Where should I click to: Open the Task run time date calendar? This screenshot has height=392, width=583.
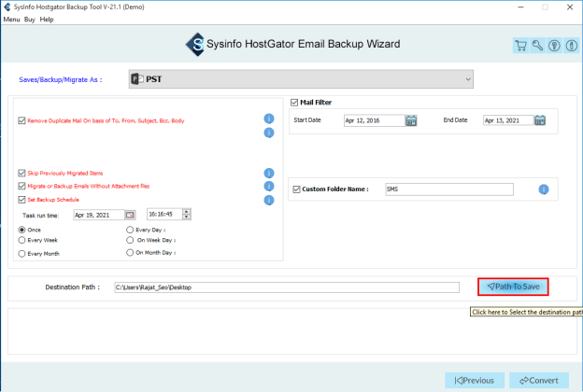coord(130,215)
